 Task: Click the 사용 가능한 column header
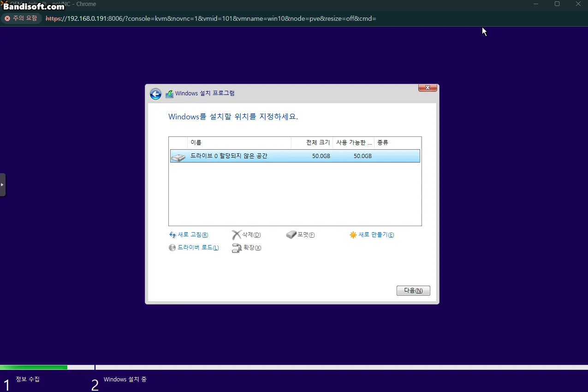[x=354, y=143]
